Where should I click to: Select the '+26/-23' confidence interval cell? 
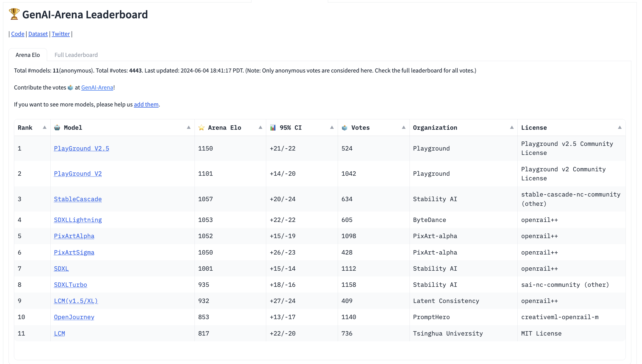(302, 252)
